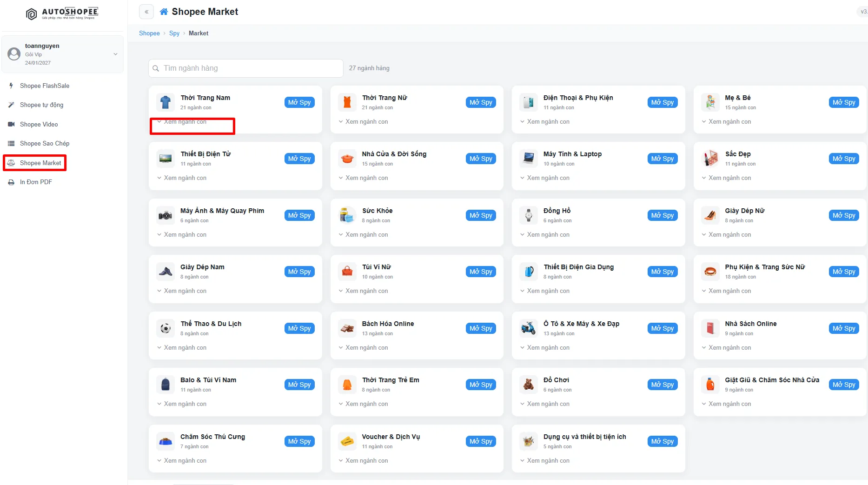Click the '27 ngành hàng' count text
The image size is (868, 485).
[x=369, y=68]
